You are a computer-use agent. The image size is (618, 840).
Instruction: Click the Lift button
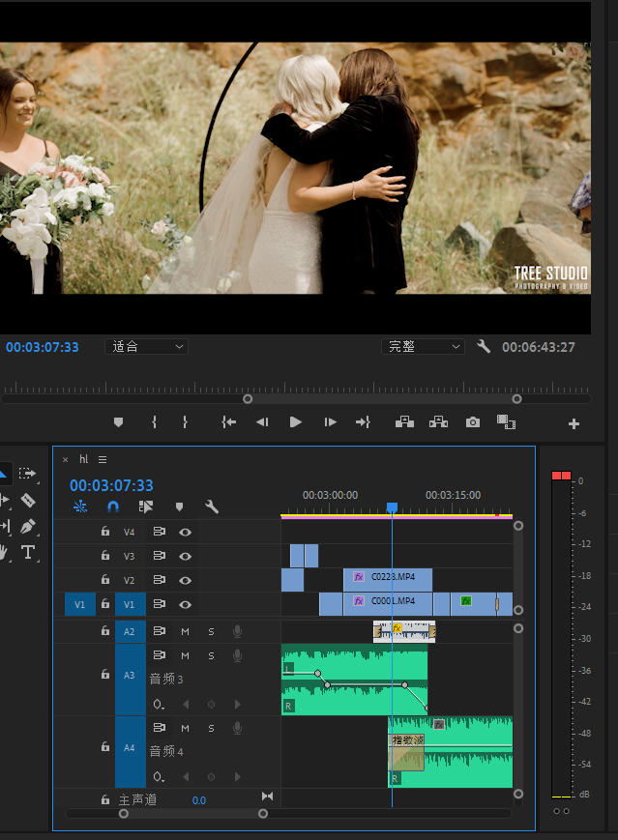(404, 422)
